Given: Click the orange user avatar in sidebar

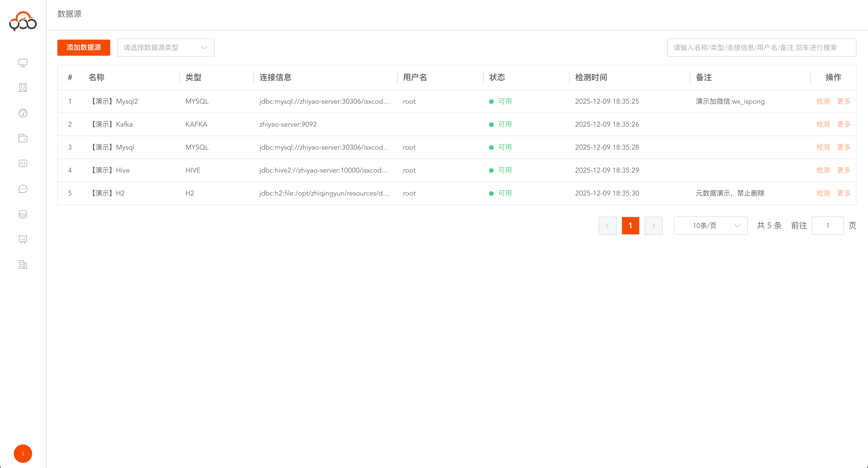Looking at the screenshot, I should pyautogui.click(x=23, y=454).
